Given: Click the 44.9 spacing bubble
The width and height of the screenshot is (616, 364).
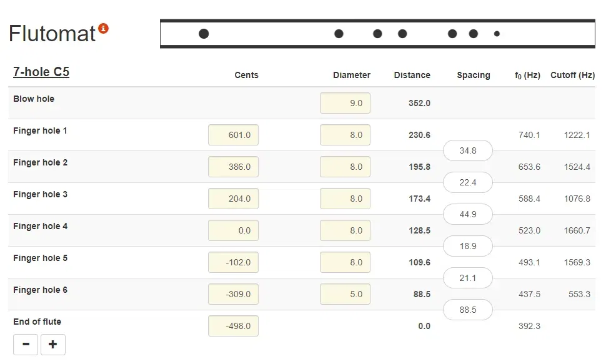Looking at the screenshot, I should [467, 214].
